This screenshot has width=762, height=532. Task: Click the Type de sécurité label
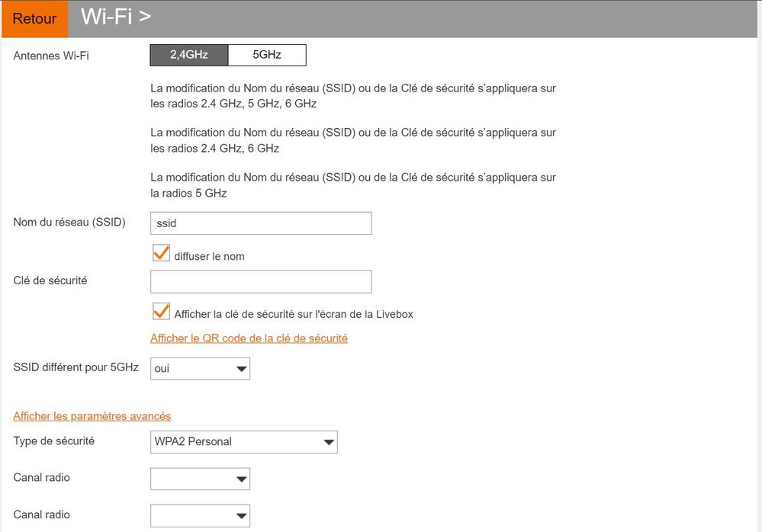click(x=54, y=441)
